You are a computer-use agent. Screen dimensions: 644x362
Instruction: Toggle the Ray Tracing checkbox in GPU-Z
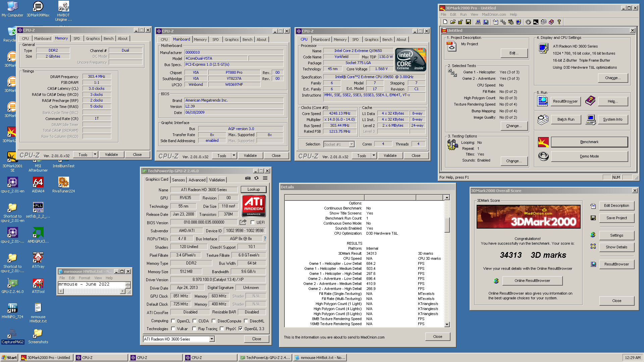pos(194,329)
